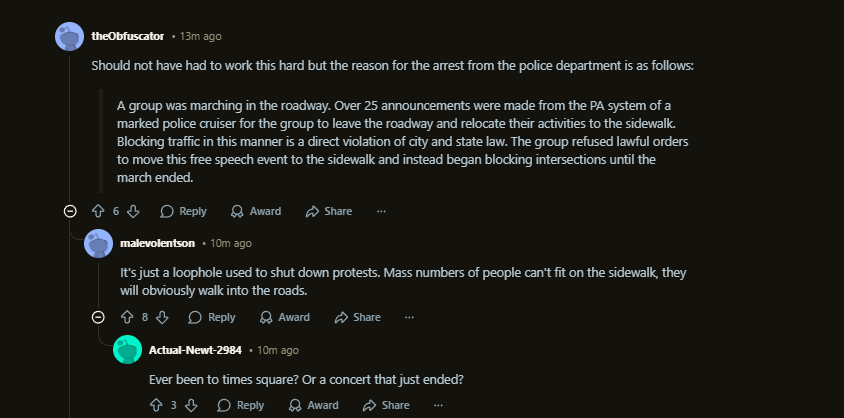Screen dimensions: 844x418
Task: Upvote malevolentson's comment
Action: pyautogui.click(x=127, y=317)
